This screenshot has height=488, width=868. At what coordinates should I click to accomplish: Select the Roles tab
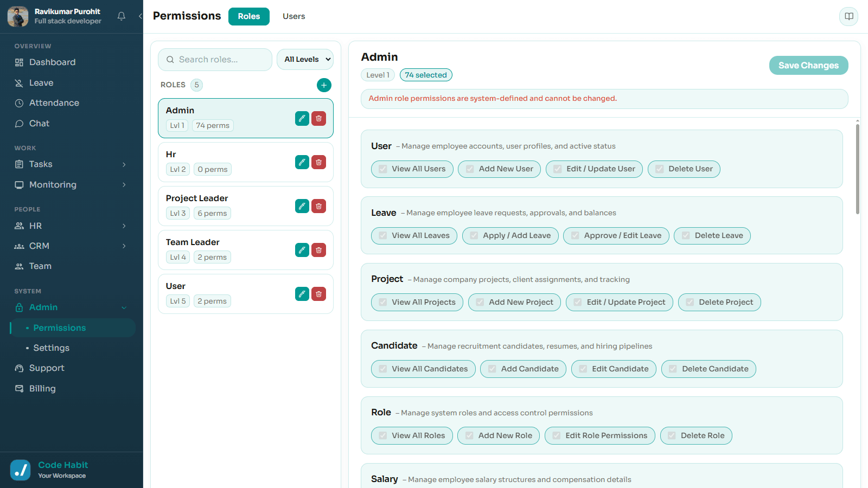(x=249, y=16)
